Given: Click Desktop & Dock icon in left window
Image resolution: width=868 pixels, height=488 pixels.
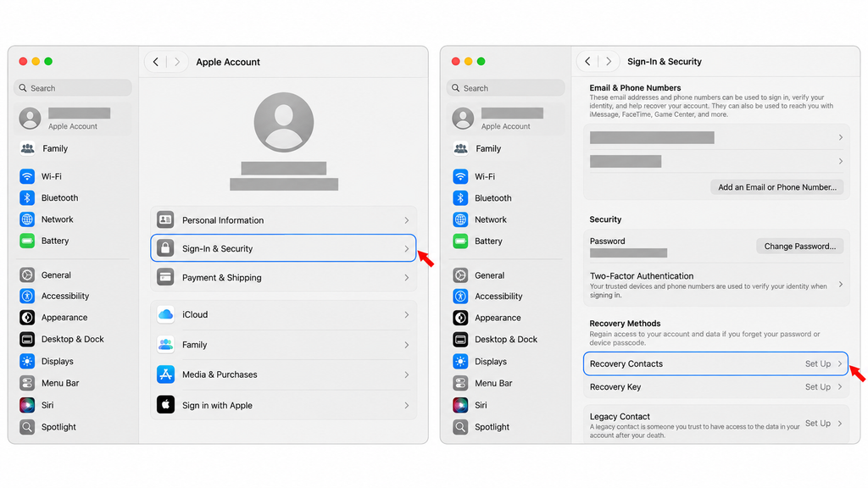Looking at the screenshot, I should [27, 339].
